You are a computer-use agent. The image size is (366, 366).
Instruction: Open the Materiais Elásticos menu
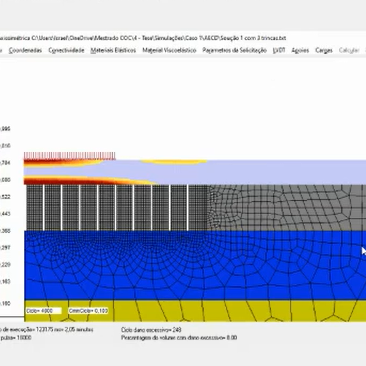(113, 50)
